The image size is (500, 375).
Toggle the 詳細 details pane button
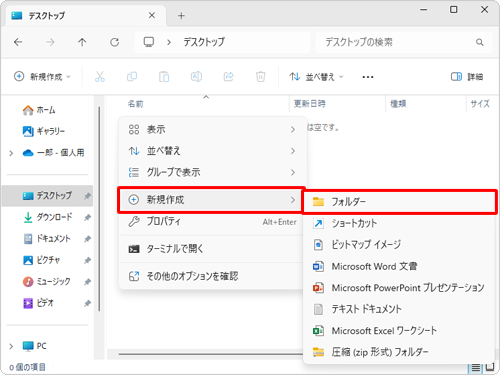point(467,77)
